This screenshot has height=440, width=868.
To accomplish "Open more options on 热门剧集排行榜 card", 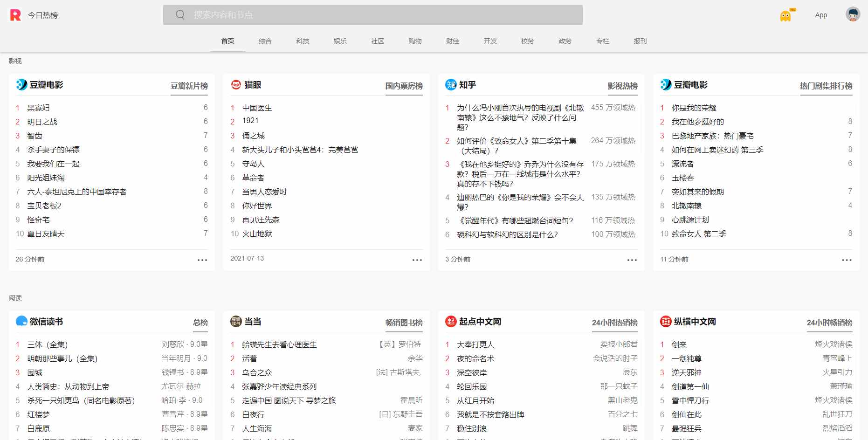I will tap(847, 260).
